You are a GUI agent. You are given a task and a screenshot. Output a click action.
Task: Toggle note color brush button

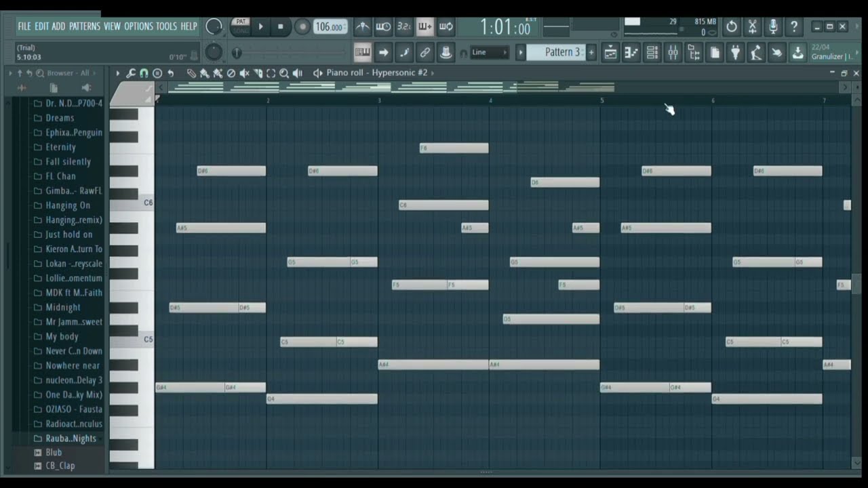pos(404,52)
